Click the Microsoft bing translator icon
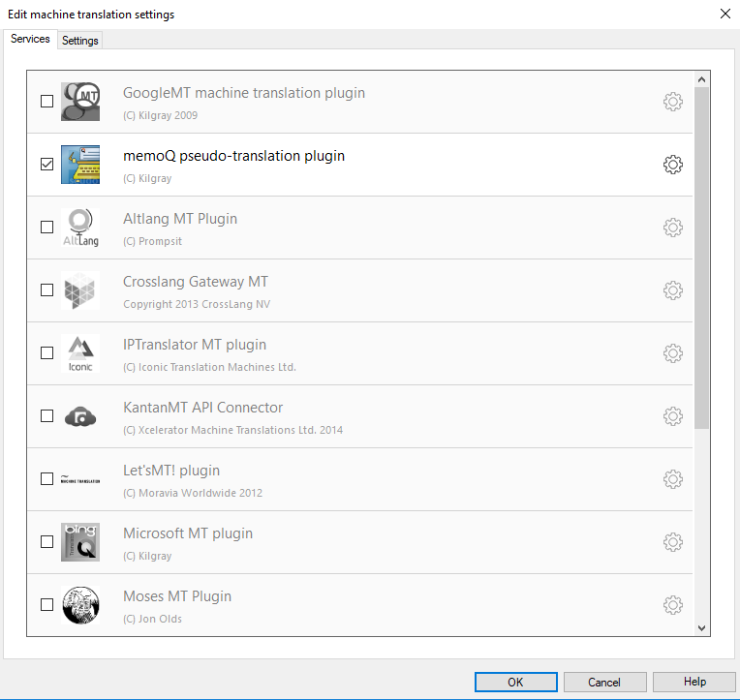 [x=80, y=542]
